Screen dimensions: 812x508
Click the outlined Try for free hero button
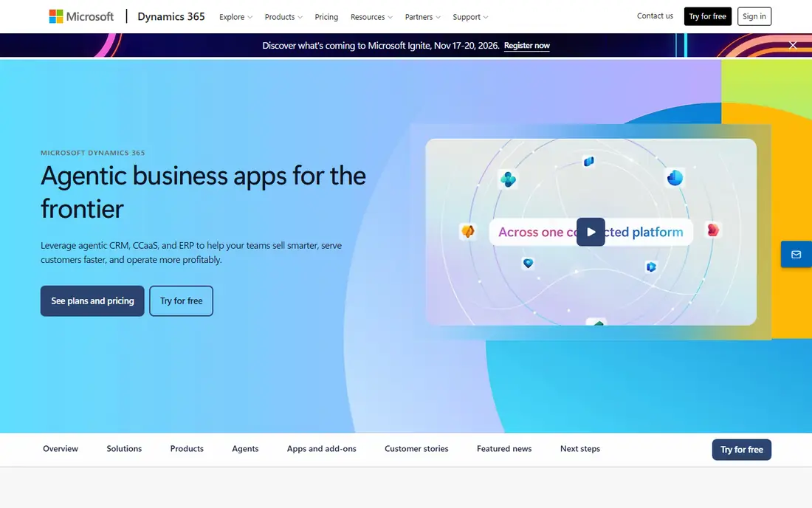[182, 301]
